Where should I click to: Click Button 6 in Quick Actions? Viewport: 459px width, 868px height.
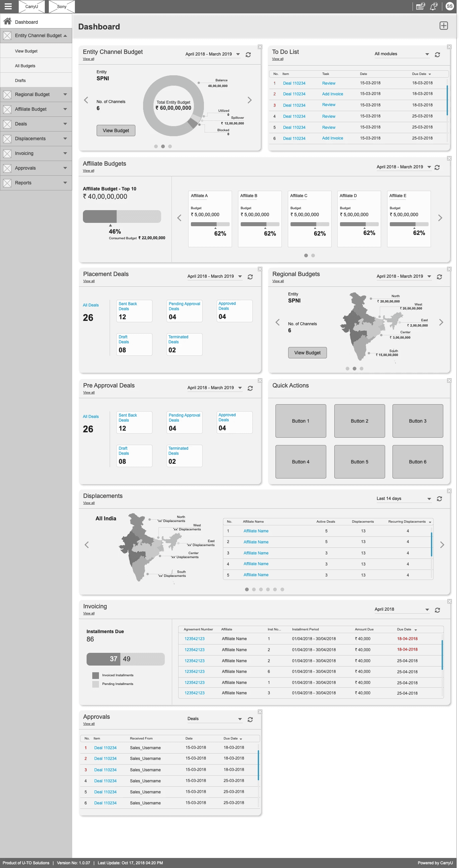tap(418, 462)
